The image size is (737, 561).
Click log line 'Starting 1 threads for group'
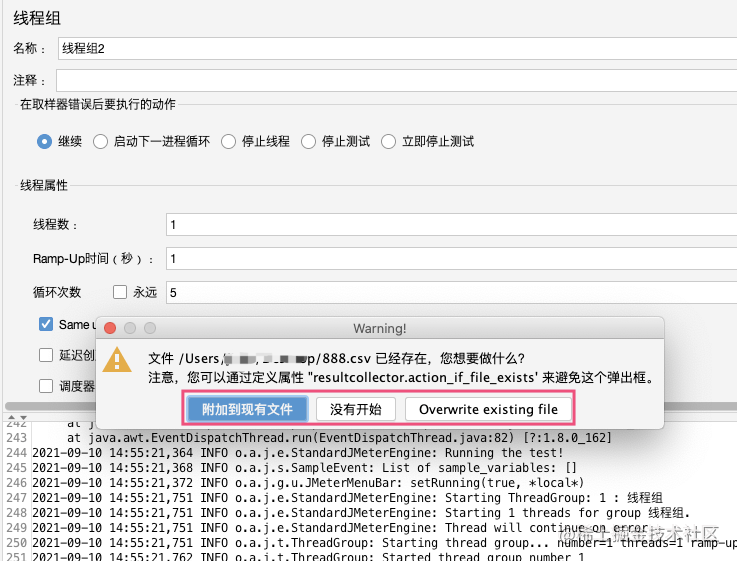click(x=361, y=513)
